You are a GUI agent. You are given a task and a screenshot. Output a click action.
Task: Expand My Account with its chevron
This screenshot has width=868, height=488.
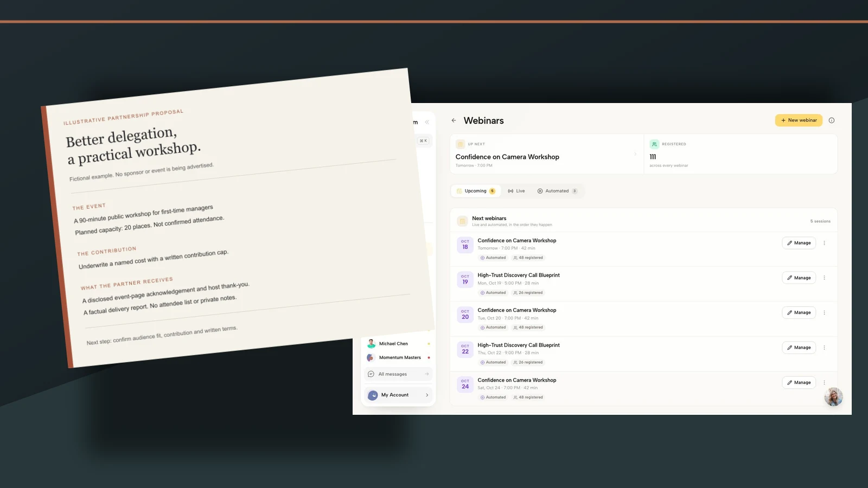(427, 395)
